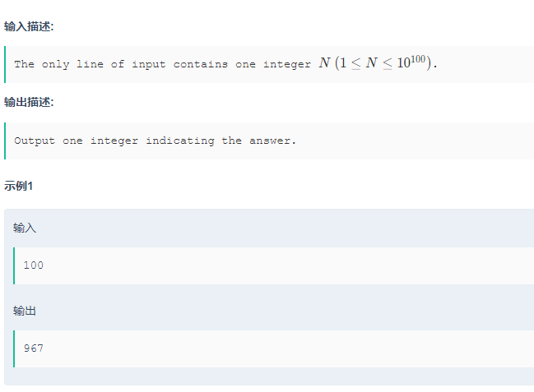Click green bar beside output description
This screenshot has width=534, height=392.
click(5, 141)
